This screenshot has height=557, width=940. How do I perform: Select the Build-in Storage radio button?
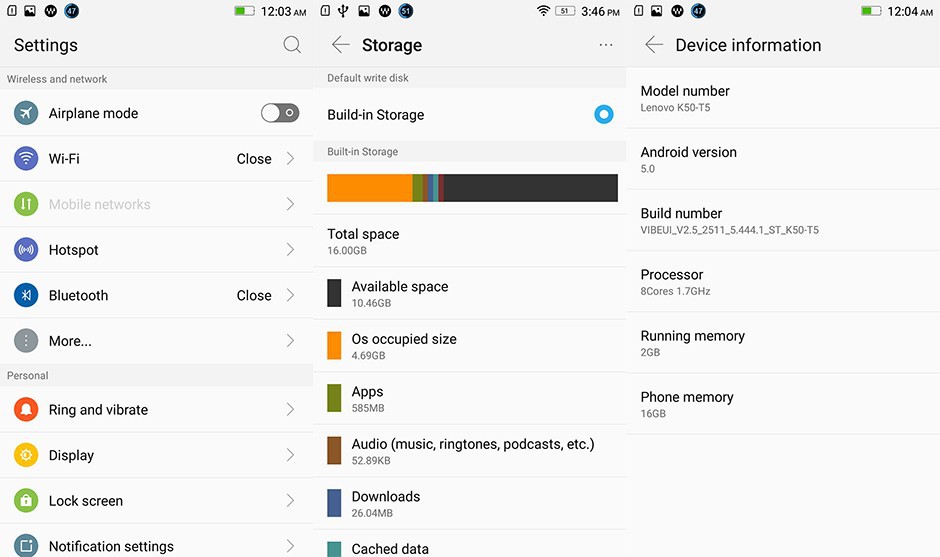(x=603, y=114)
